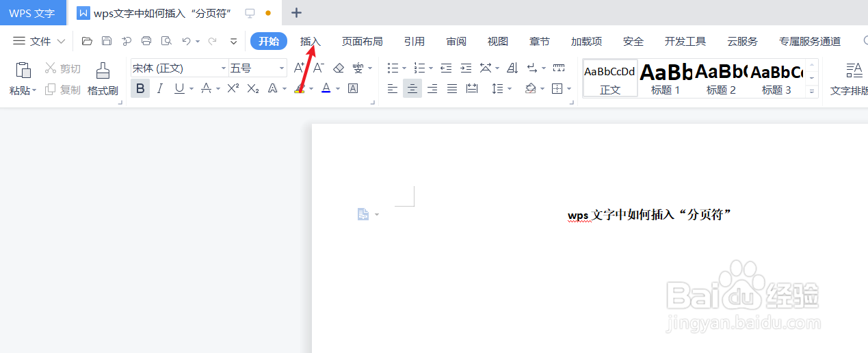Clear formatting with the eraser icon
This screenshot has width=868, height=353.
tap(339, 68)
